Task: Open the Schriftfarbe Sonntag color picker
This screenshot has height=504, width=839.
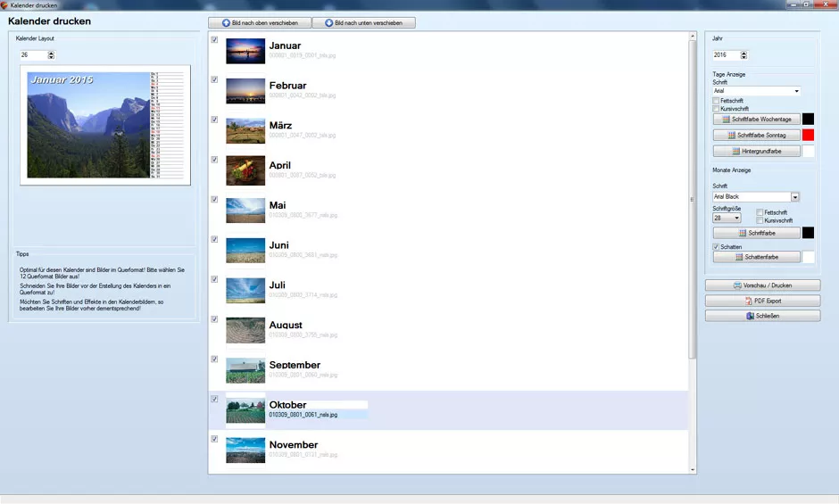Action: [756, 135]
